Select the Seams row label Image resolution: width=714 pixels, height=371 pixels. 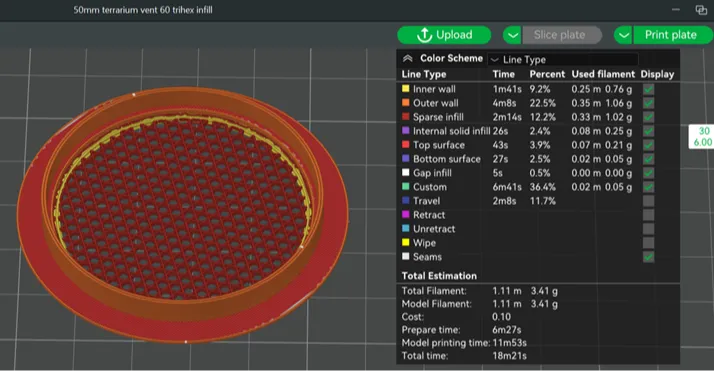(x=427, y=257)
